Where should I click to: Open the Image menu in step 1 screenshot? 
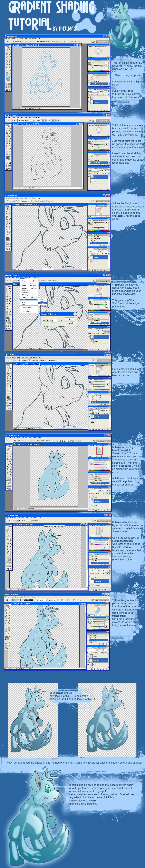pyautogui.click(x=13, y=38)
